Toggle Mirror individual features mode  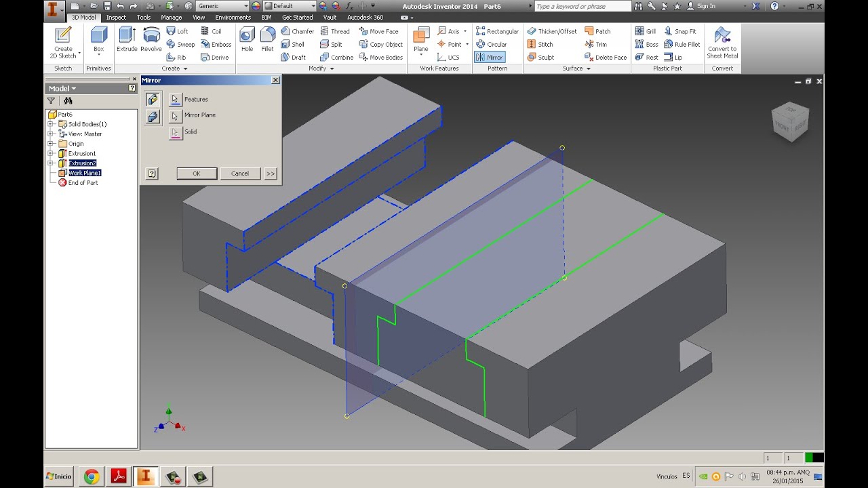(153, 100)
